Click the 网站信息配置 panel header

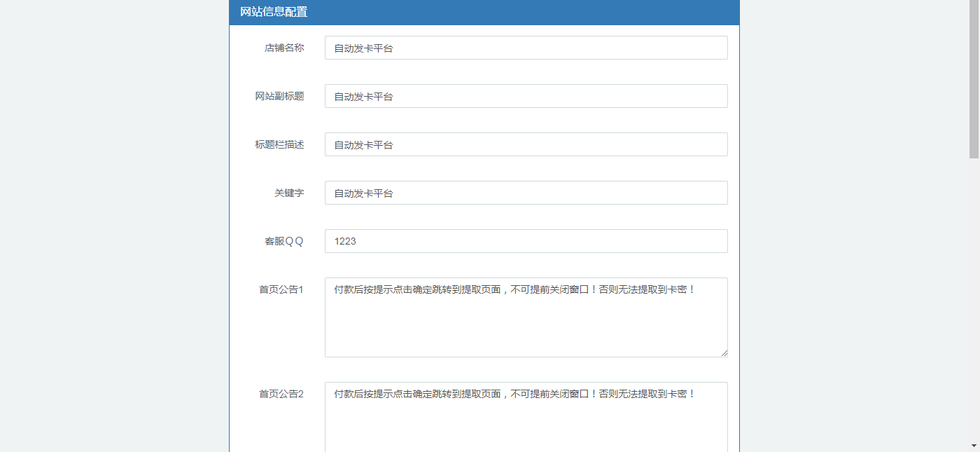pos(484,12)
